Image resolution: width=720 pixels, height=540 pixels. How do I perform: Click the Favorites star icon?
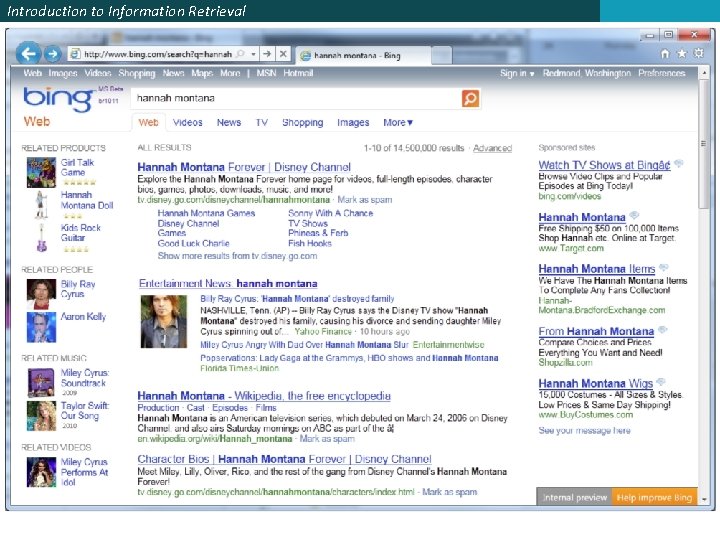(682, 54)
